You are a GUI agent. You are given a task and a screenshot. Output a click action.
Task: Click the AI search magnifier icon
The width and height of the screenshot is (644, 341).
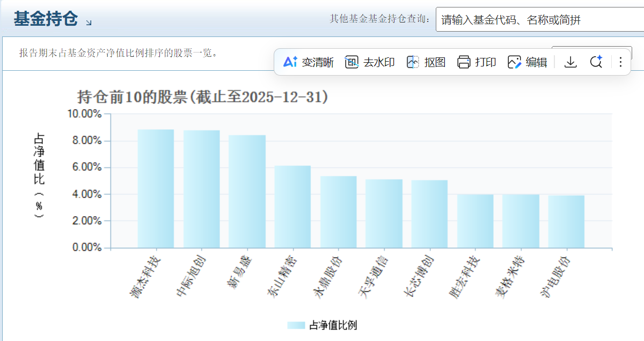pyautogui.click(x=596, y=62)
